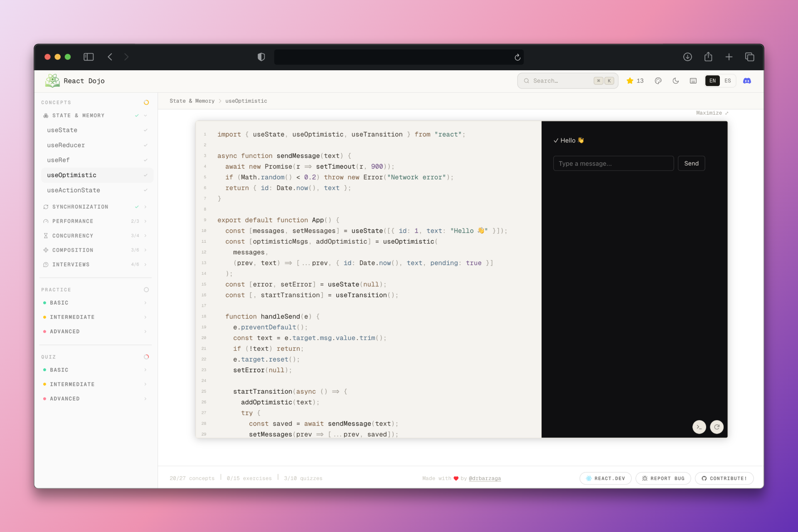Toggle useReducer completion checkmark
The image size is (798, 532).
pyautogui.click(x=145, y=145)
